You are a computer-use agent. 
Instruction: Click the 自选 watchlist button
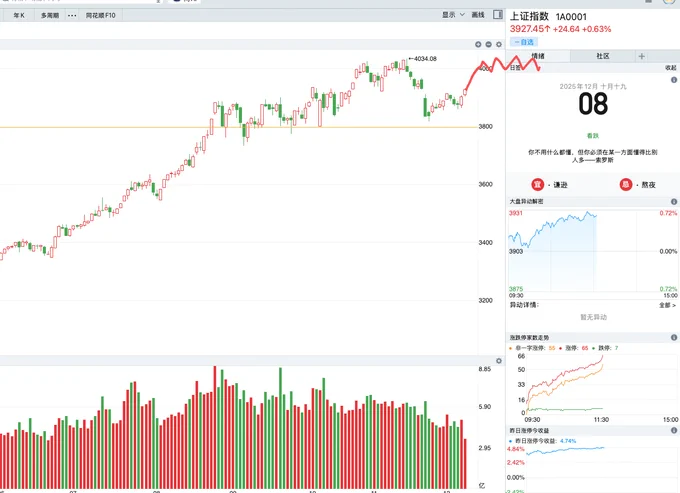(524, 42)
